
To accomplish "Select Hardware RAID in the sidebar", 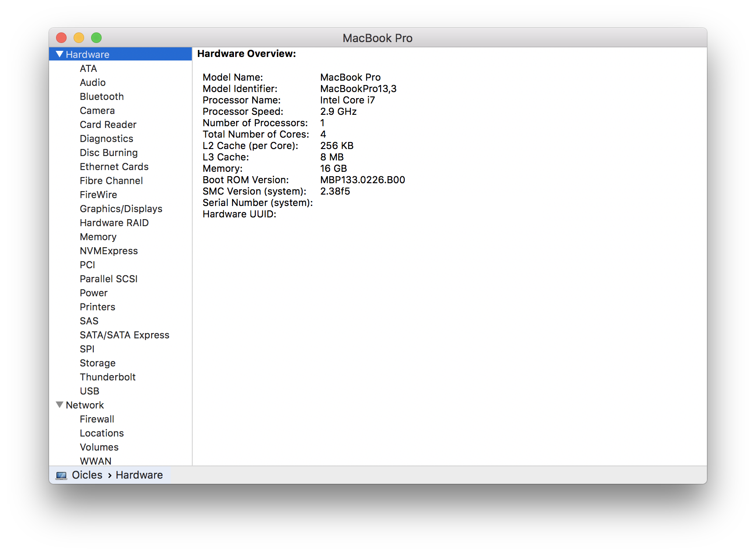I will coord(114,223).
